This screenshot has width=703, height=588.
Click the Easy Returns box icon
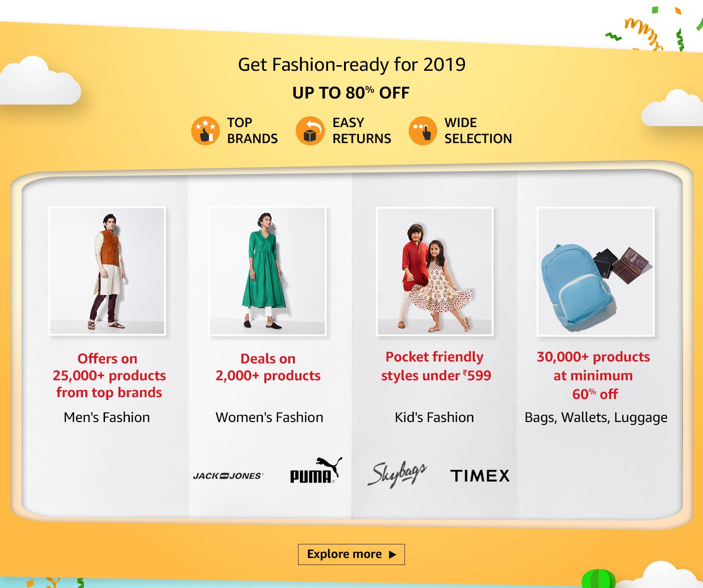coord(310,130)
